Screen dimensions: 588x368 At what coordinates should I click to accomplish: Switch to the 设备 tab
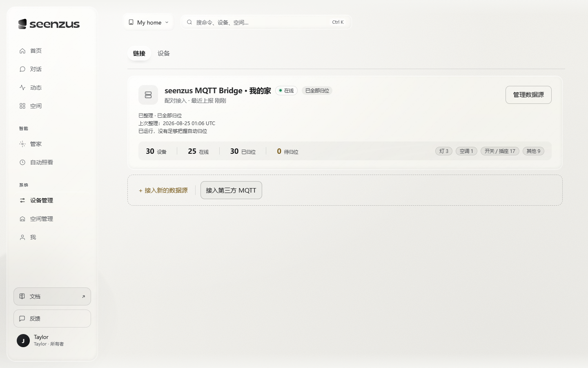pos(164,53)
